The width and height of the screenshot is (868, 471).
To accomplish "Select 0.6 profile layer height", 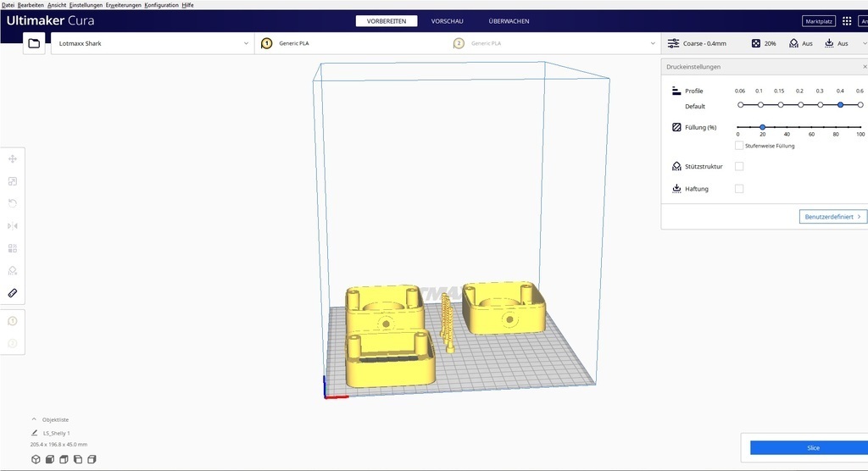I will tap(860, 104).
